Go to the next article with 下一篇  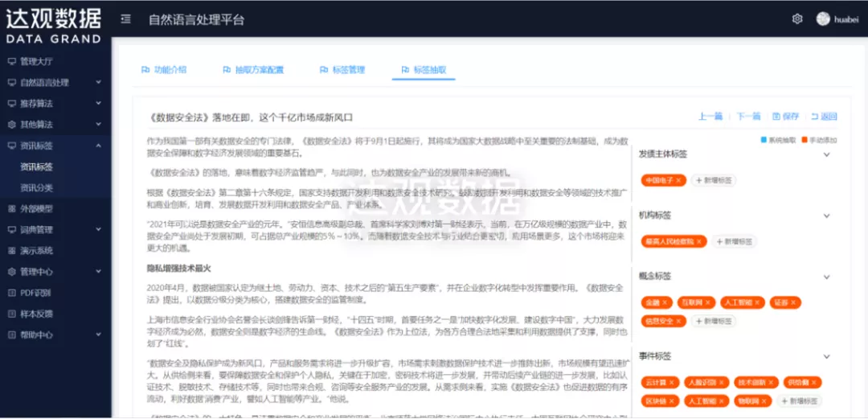click(x=748, y=117)
